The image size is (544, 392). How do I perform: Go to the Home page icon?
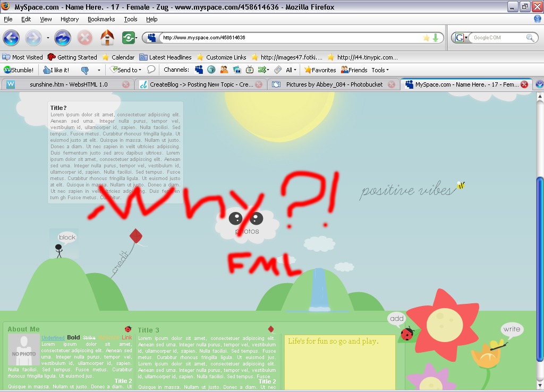click(x=107, y=38)
